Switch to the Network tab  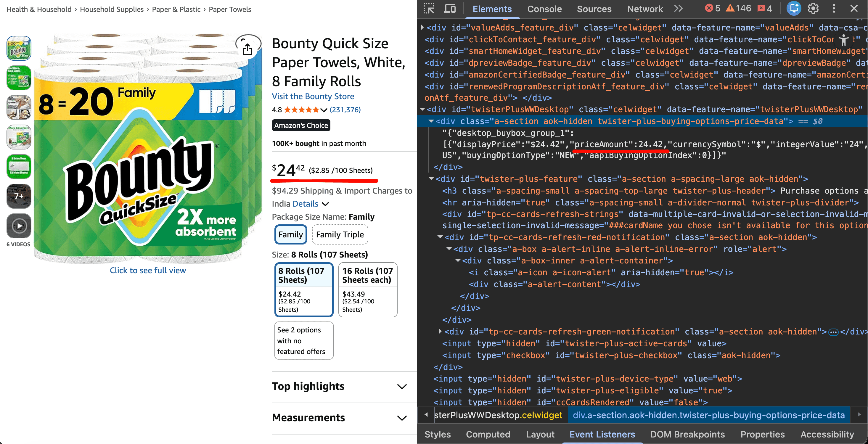[x=645, y=9]
